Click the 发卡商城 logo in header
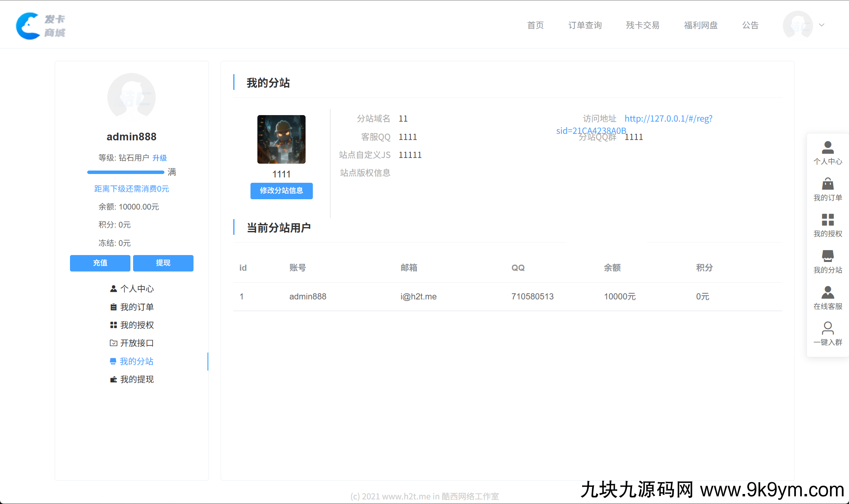Viewport: 849px width, 504px height. (41, 26)
